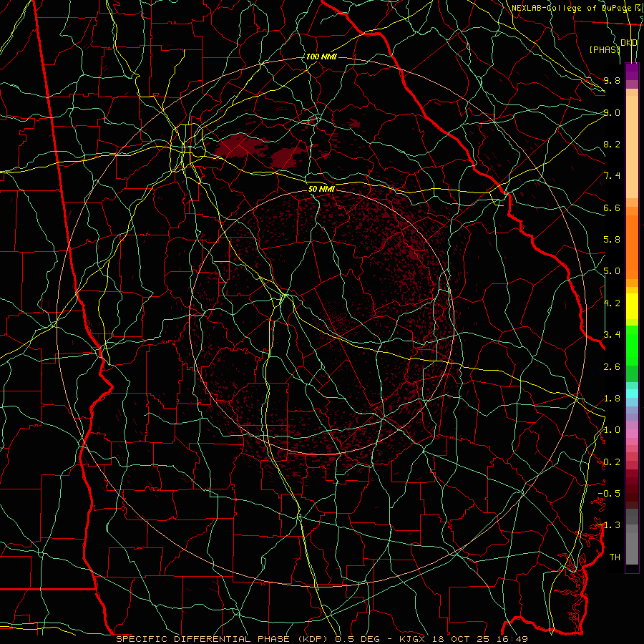Click the 1.0 scale value
The image size is (644, 644).
(x=612, y=430)
